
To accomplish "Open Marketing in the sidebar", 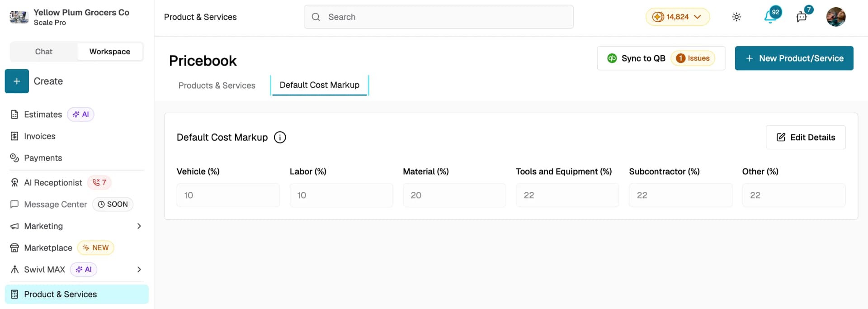I will 43,226.
